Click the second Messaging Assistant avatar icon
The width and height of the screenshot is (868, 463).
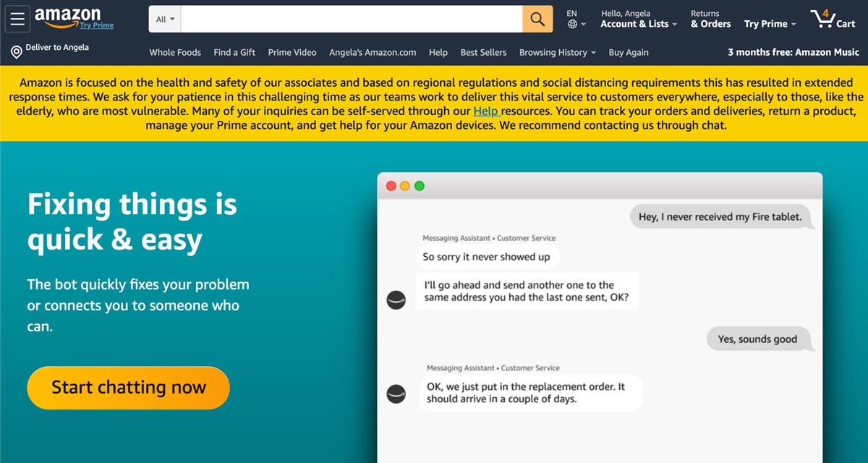pyautogui.click(x=396, y=394)
